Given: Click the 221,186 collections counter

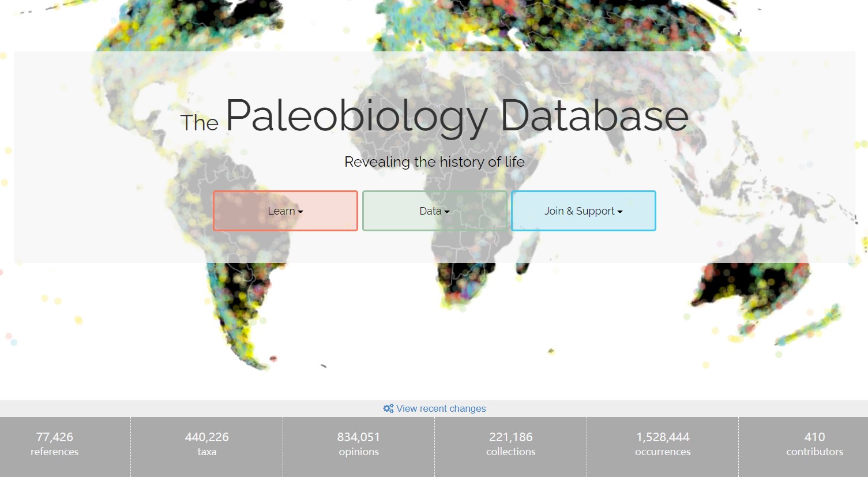Looking at the screenshot, I should (510, 444).
